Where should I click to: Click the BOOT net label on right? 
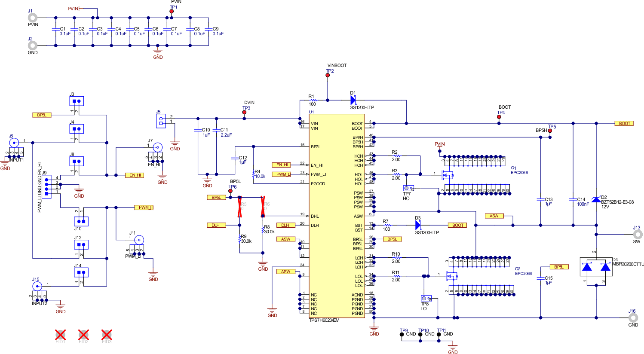point(624,123)
